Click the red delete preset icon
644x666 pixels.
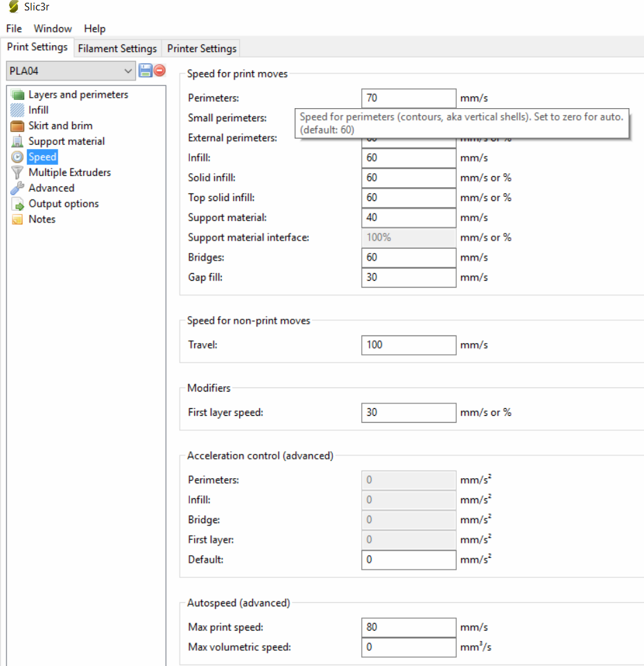tap(160, 70)
